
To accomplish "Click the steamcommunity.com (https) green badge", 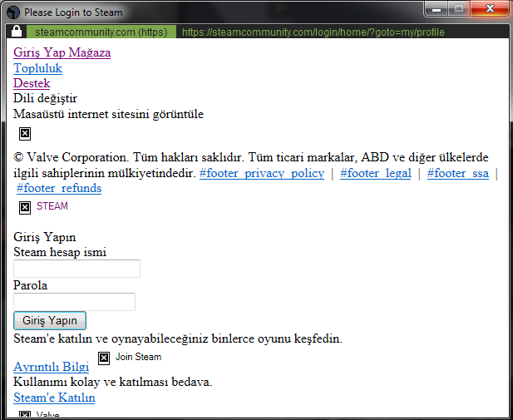I will point(101,32).
